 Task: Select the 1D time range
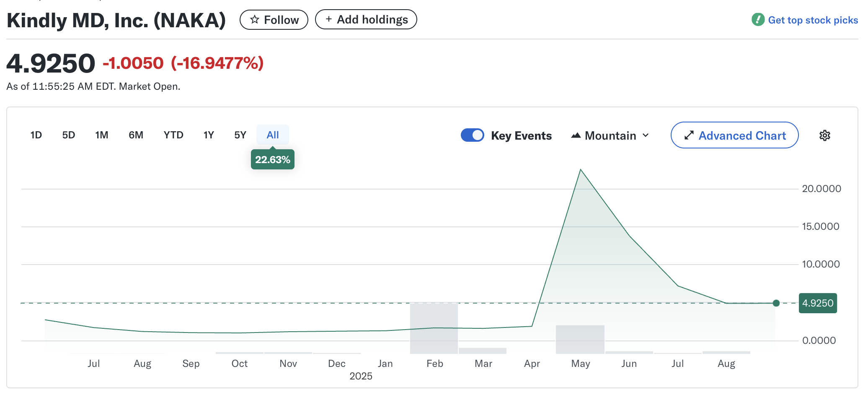point(36,135)
